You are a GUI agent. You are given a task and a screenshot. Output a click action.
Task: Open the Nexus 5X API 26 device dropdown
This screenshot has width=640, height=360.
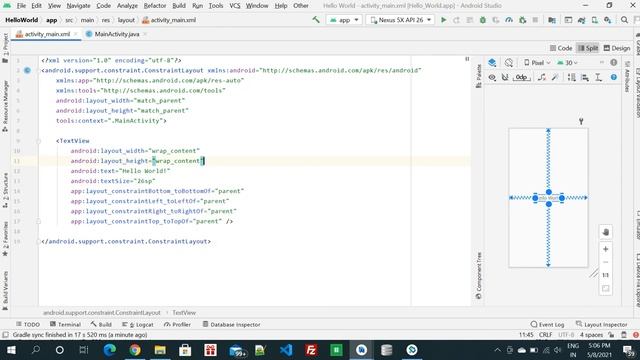[400, 20]
